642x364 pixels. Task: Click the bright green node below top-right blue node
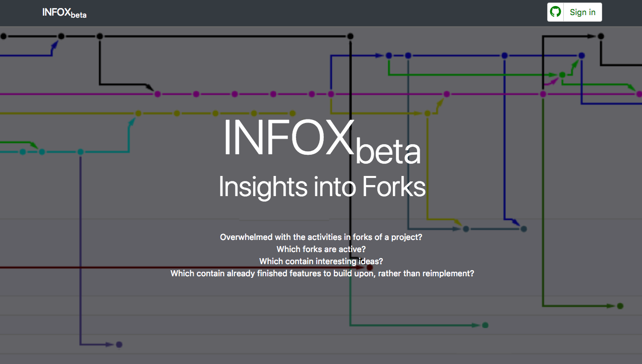coord(562,75)
